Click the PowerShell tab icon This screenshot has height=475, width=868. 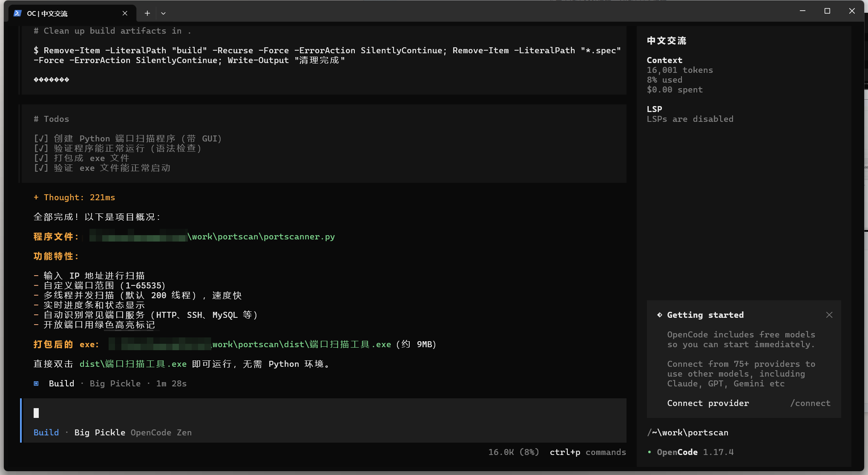pyautogui.click(x=17, y=13)
